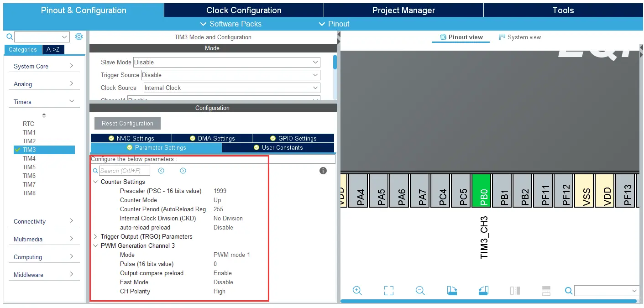
Task: Click the Reset Configuration button
Action: tap(127, 124)
